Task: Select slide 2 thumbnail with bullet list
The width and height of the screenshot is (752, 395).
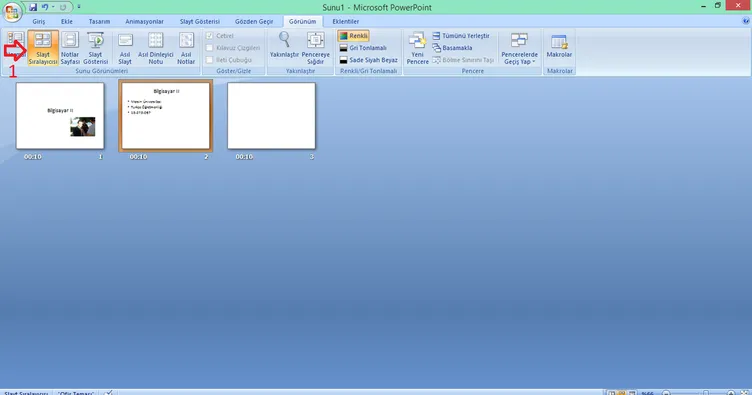Action: tap(165, 116)
